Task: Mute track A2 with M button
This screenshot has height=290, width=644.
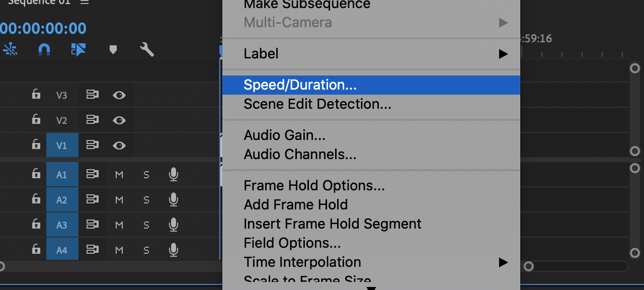Action: [x=119, y=200]
